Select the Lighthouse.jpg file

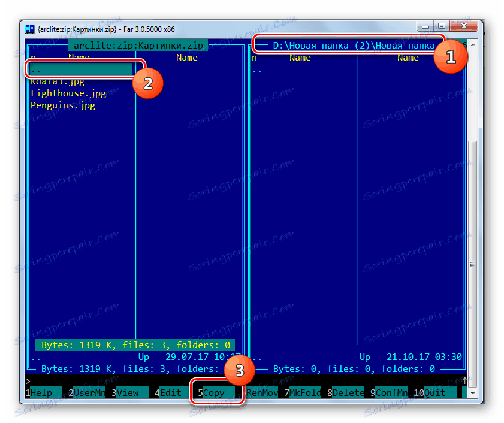(x=68, y=93)
